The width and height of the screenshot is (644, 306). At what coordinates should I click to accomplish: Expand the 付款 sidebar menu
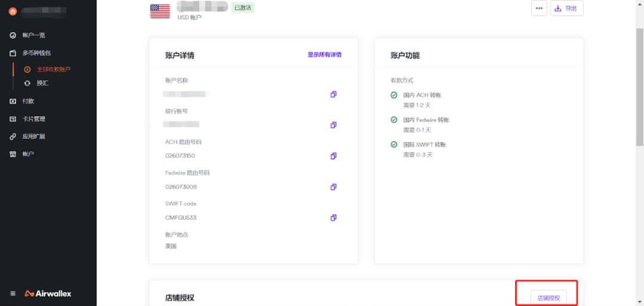click(x=28, y=101)
